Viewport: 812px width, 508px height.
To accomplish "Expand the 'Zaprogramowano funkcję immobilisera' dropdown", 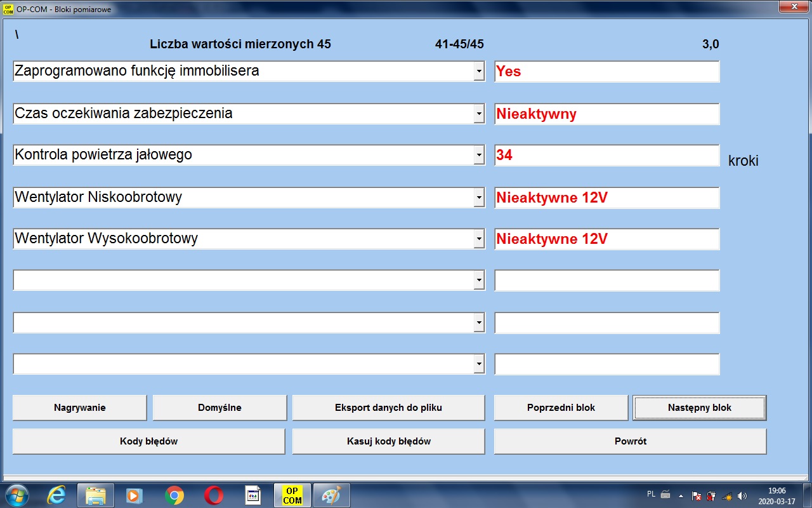I will pyautogui.click(x=479, y=72).
